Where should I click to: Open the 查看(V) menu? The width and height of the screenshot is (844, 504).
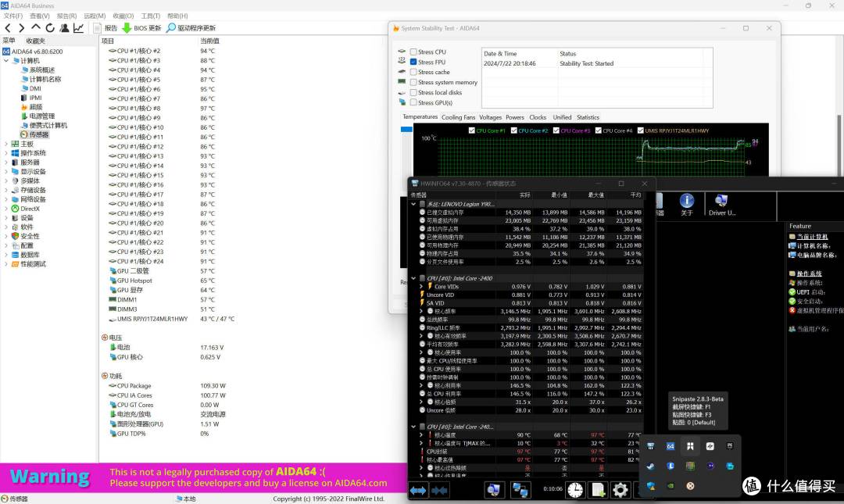pos(39,16)
